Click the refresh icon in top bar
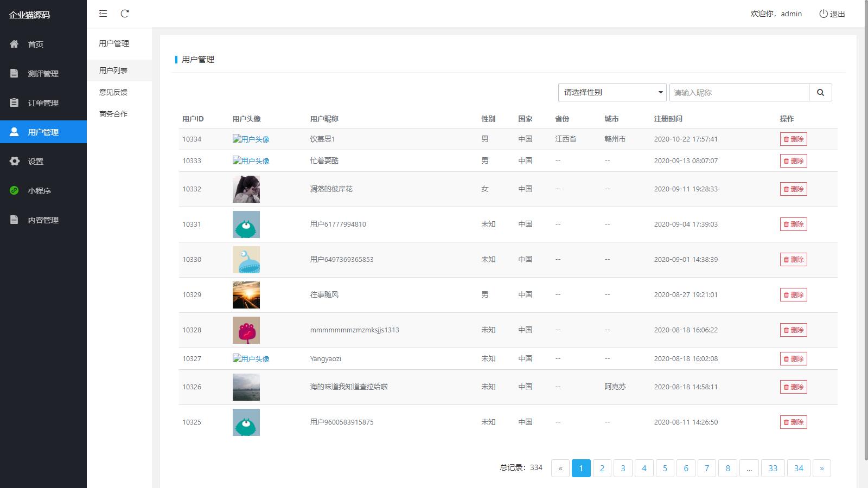The height and width of the screenshot is (488, 868). (x=125, y=14)
